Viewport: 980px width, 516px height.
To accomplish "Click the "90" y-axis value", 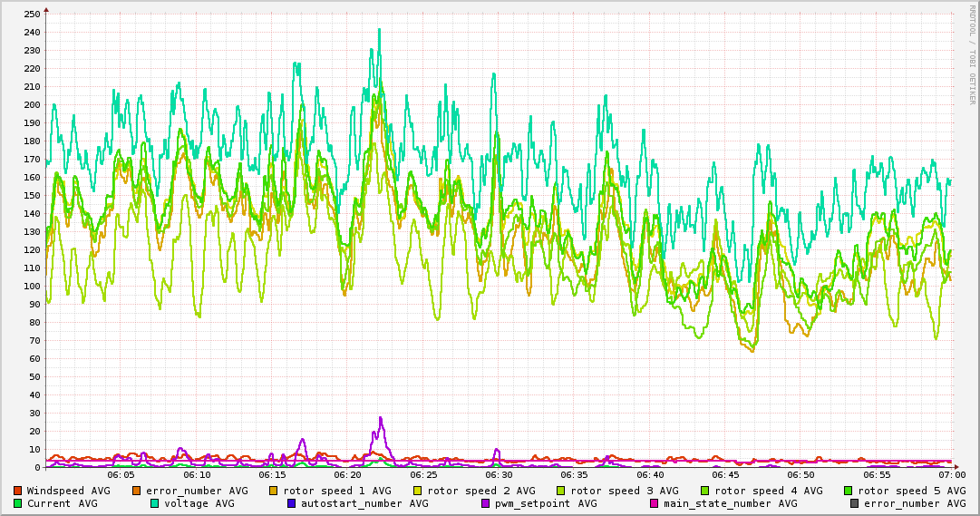I will (35, 304).
